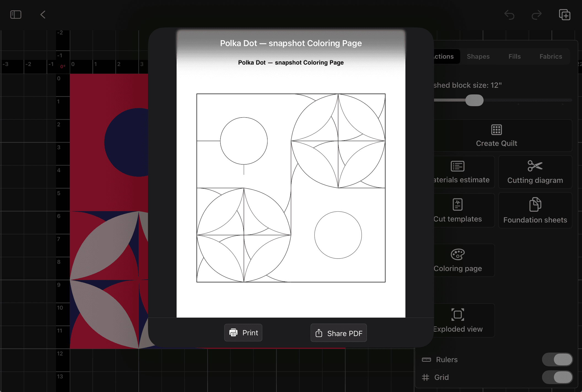
Task: Click the finished block size 12" label
Action: click(468, 85)
